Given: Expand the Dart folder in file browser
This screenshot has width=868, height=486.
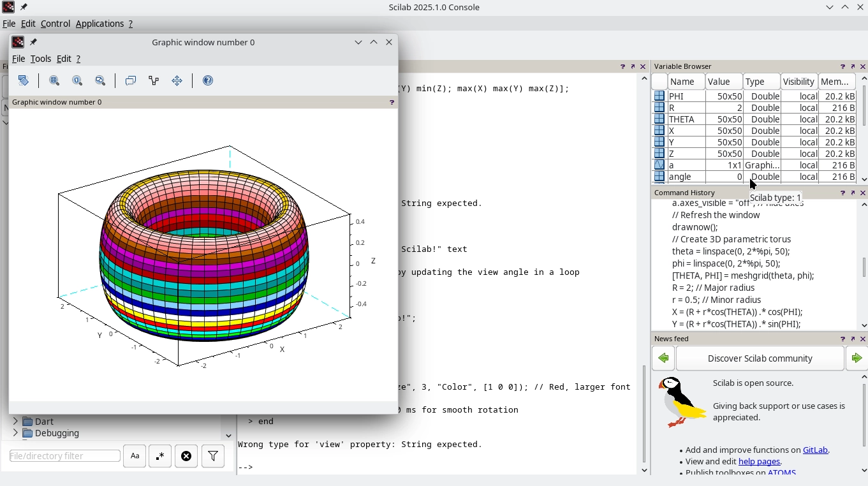Looking at the screenshot, I should pos(15,422).
